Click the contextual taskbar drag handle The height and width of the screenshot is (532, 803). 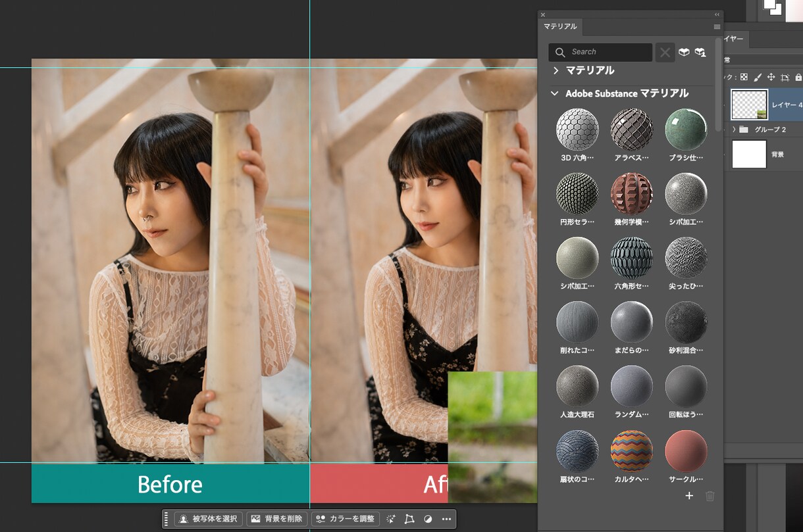tap(167, 519)
